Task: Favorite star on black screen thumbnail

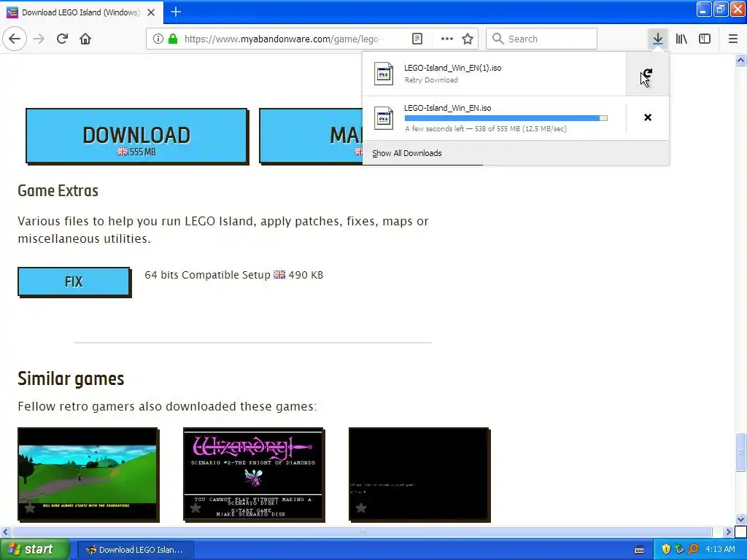Action: (361, 508)
